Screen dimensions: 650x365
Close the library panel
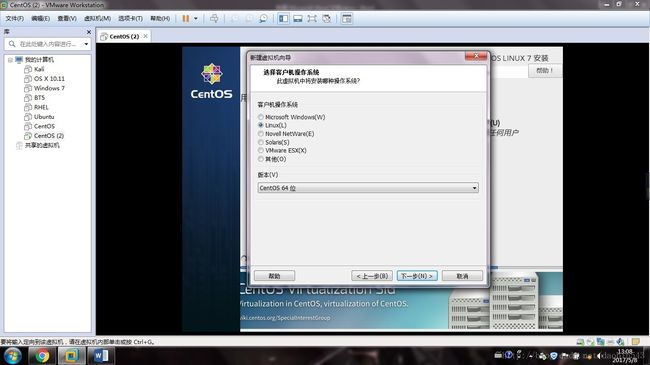[88, 32]
